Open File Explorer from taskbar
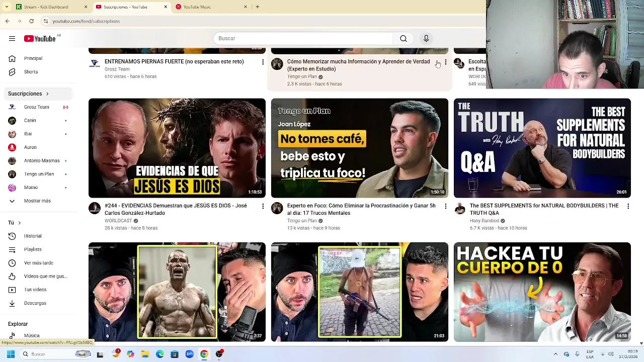 point(145,354)
